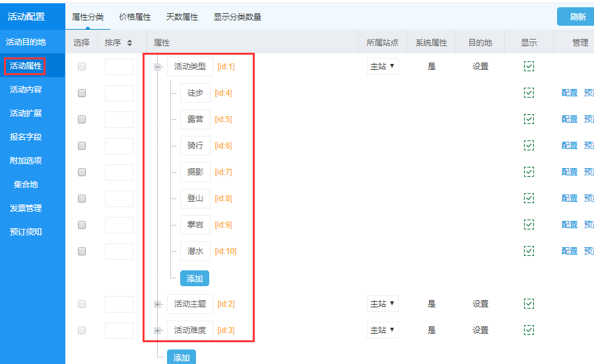Open the 主站 dropdown for 活动类型
The width and height of the screenshot is (594, 364).
click(x=383, y=66)
